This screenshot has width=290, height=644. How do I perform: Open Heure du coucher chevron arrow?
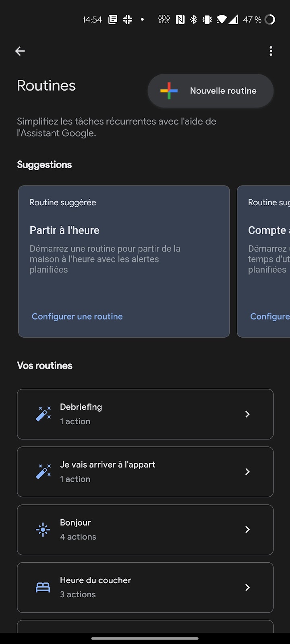tap(247, 588)
